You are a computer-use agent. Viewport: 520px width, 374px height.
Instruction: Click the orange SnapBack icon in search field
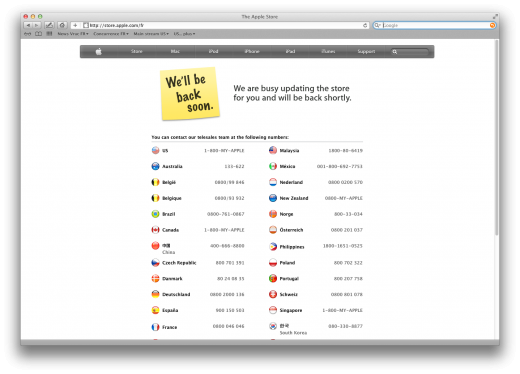click(x=492, y=25)
